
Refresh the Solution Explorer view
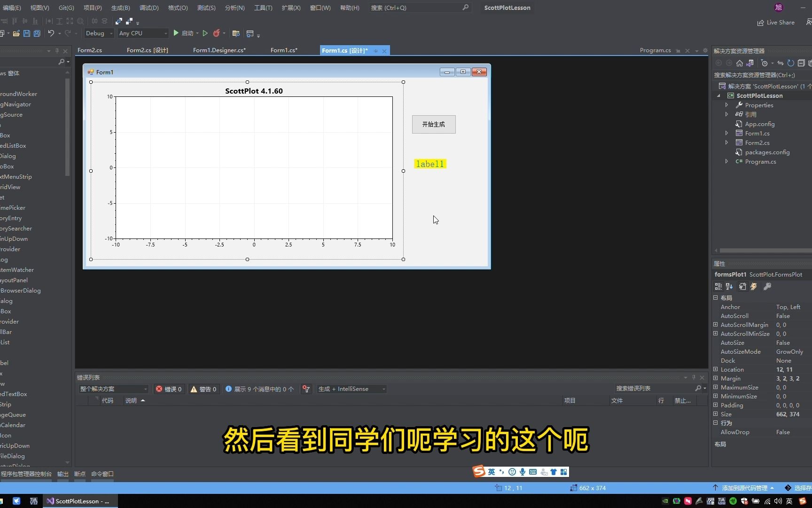[x=791, y=63]
